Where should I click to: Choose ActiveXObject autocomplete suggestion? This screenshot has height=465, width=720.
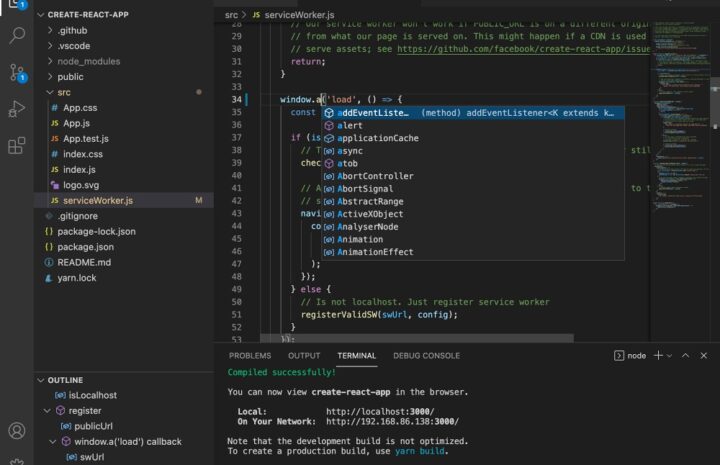click(472, 214)
